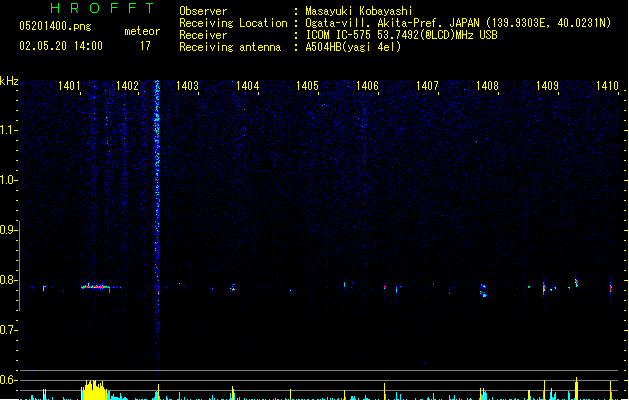This screenshot has width=629, height=400.
Task: Click the 1405 time axis label
Action: tap(307, 86)
